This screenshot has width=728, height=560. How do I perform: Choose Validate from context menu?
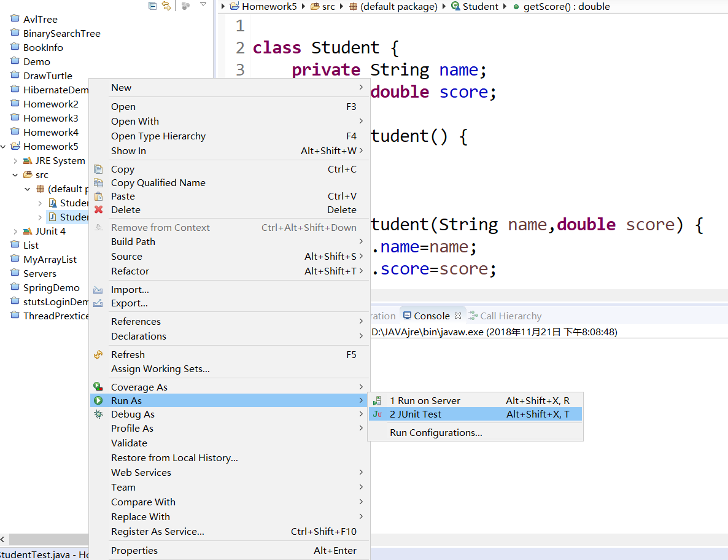[x=230, y=443]
